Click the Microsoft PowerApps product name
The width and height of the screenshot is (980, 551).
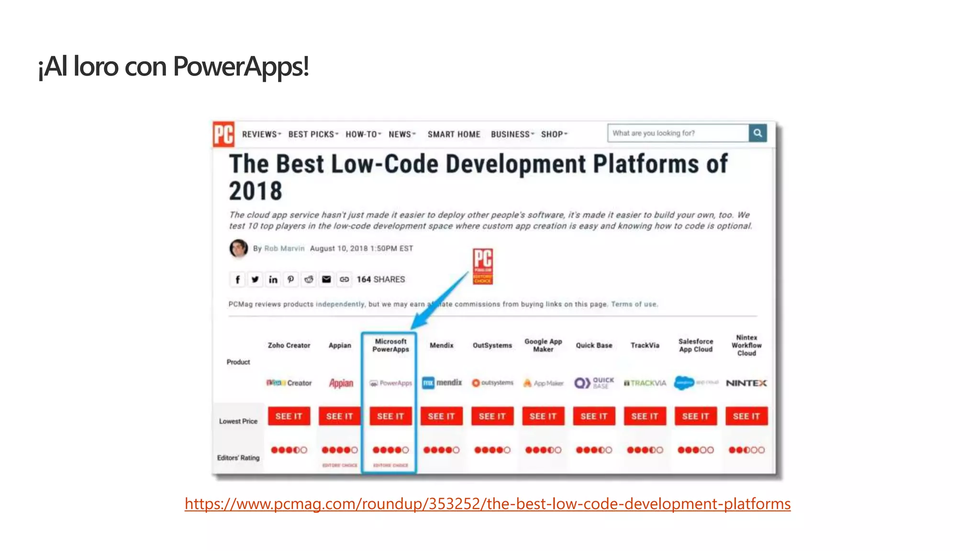pyautogui.click(x=390, y=345)
